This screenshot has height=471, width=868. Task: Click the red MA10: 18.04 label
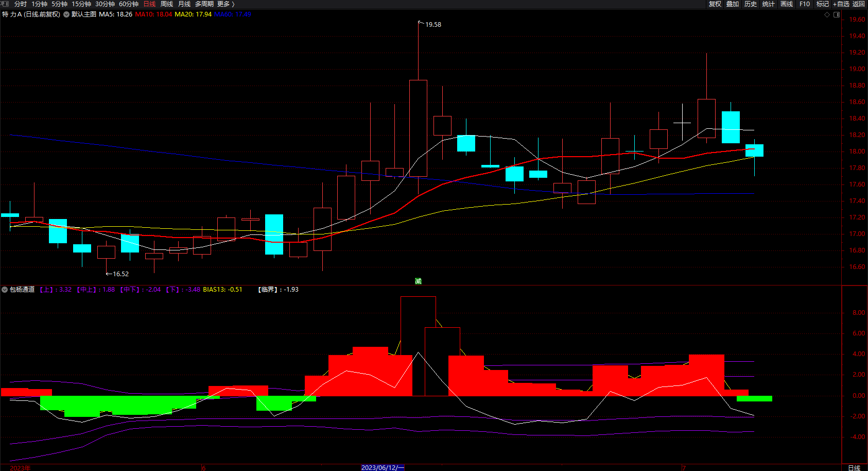153,14
